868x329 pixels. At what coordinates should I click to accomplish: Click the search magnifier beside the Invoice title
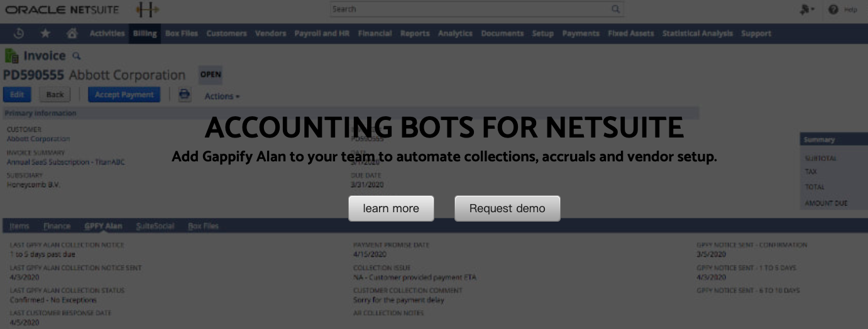(77, 56)
